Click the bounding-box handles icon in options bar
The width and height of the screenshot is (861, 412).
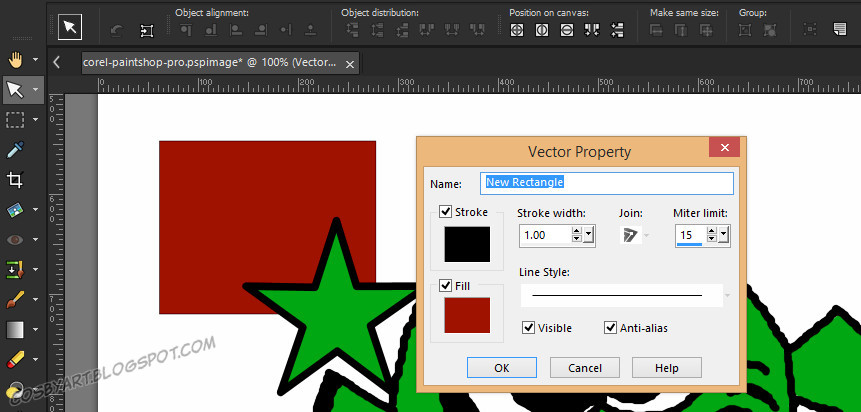[x=147, y=30]
